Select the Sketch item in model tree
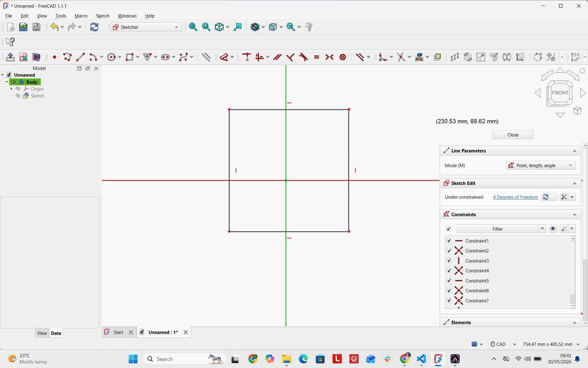The width and height of the screenshot is (588, 368). coord(37,96)
